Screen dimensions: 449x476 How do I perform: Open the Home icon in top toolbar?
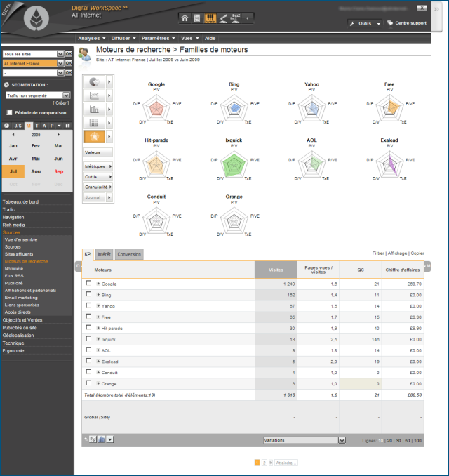click(185, 18)
